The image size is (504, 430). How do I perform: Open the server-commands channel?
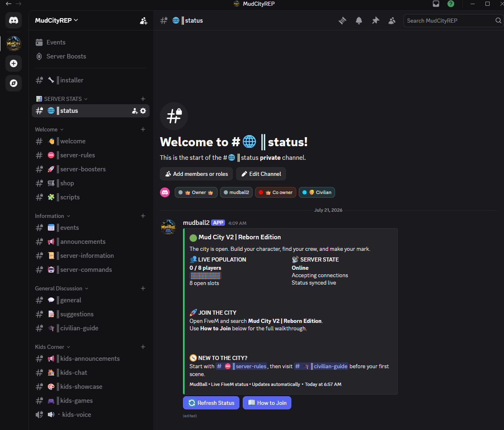click(x=91, y=270)
